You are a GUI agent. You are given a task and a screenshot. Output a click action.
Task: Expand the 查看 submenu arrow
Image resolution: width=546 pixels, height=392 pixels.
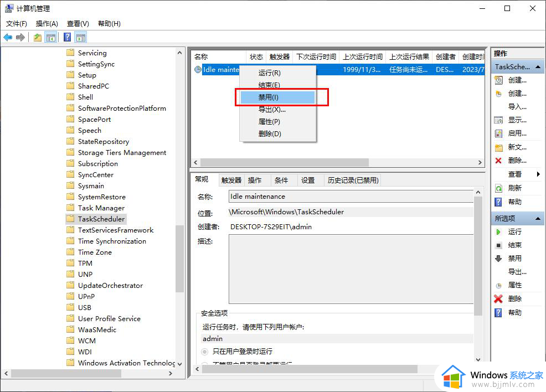click(x=538, y=174)
